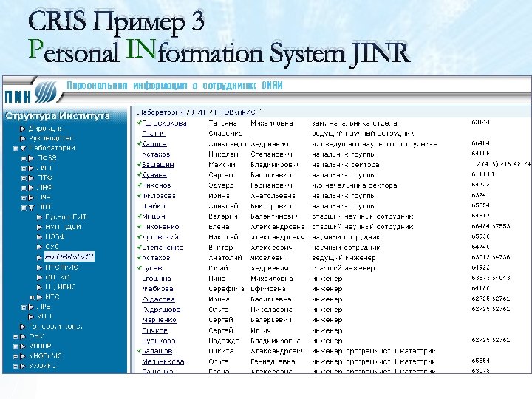Click the green checkmark beside Мицын
The image size is (532, 399).
(x=139, y=216)
